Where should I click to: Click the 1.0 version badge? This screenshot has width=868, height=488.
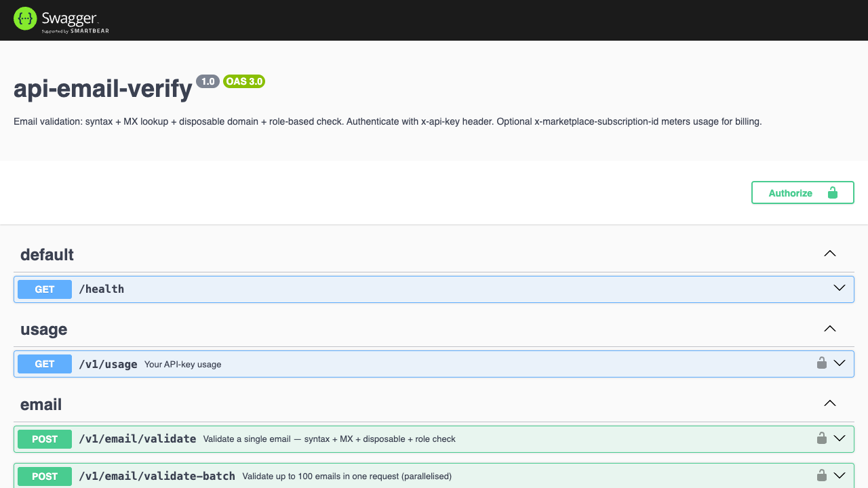point(208,81)
